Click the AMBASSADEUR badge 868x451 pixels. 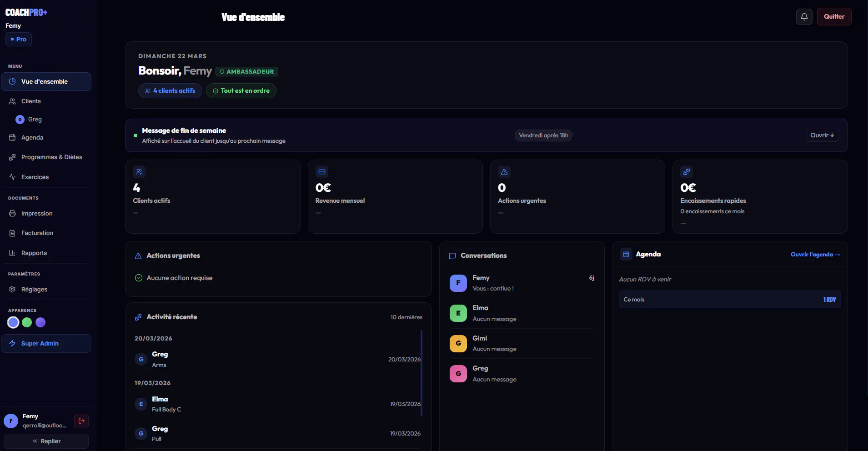(x=247, y=72)
